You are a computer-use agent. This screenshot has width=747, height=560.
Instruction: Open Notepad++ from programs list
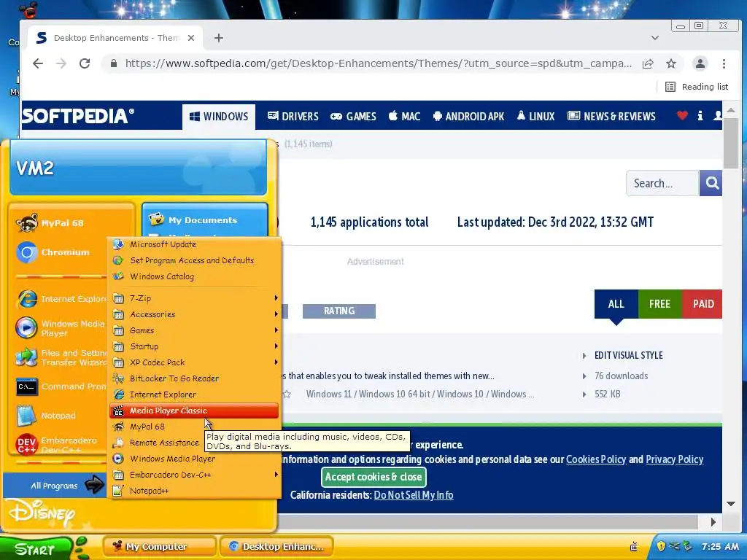point(194,491)
